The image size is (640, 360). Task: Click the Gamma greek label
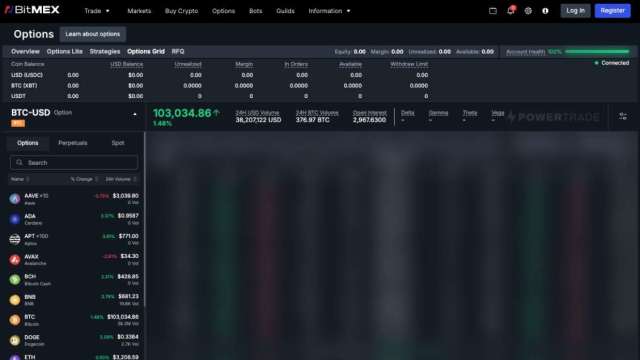coord(438,113)
